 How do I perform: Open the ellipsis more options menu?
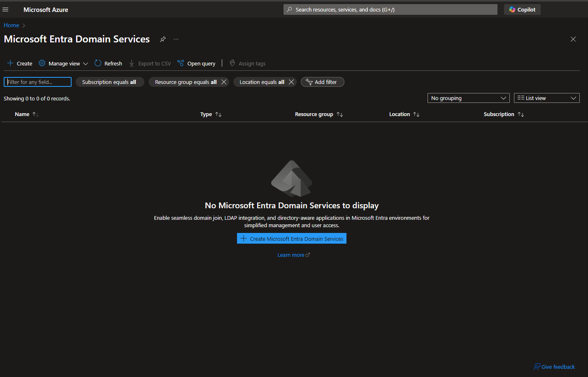tap(176, 39)
